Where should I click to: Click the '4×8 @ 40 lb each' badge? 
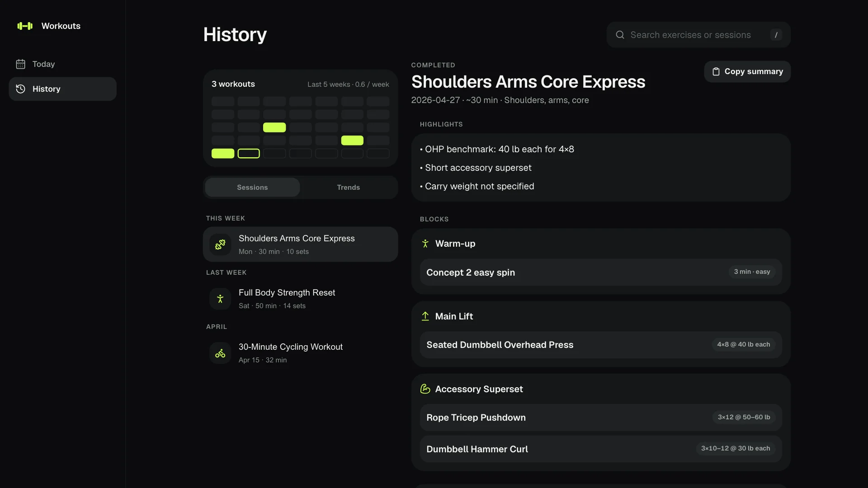pyautogui.click(x=743, y=345)
